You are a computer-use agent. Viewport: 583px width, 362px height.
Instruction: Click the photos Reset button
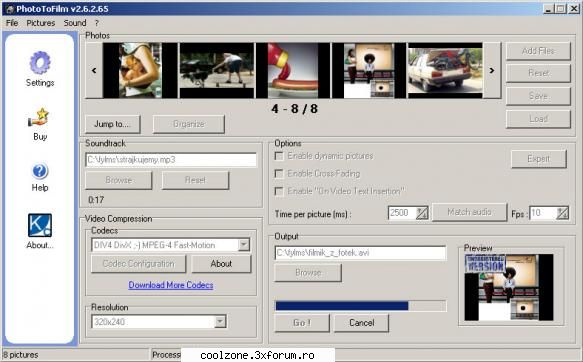538,73
